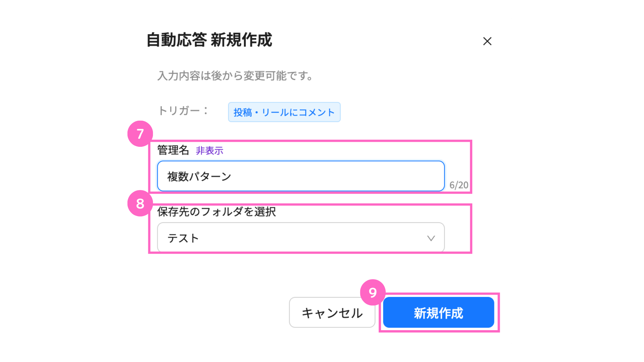Click the トリガー： label

point(183,110)
